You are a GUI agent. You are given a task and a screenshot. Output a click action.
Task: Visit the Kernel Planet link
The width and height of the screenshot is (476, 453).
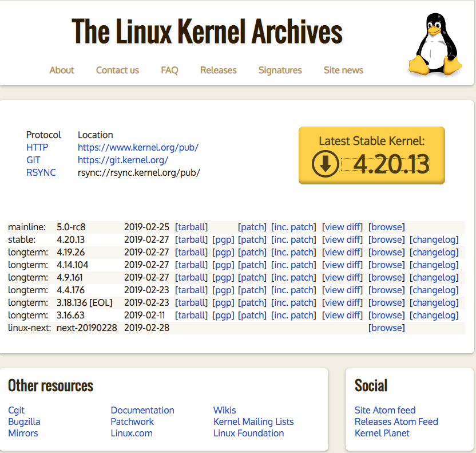[x=382, y=434]
